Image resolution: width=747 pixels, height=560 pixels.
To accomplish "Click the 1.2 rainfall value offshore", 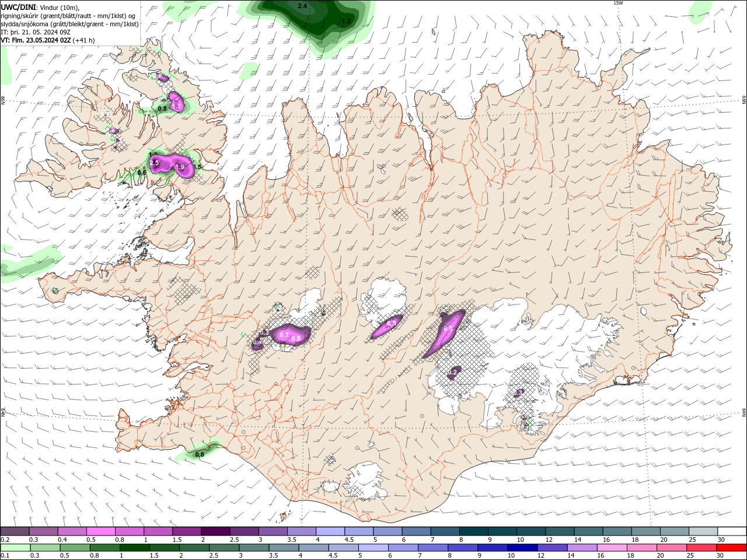I will click(346, 21).
